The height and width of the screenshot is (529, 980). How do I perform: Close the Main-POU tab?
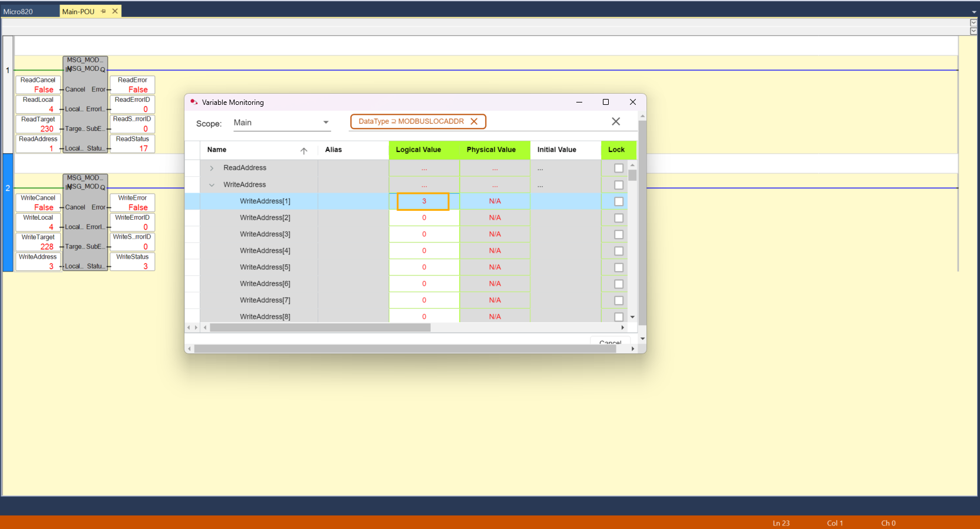coord(115,11)
